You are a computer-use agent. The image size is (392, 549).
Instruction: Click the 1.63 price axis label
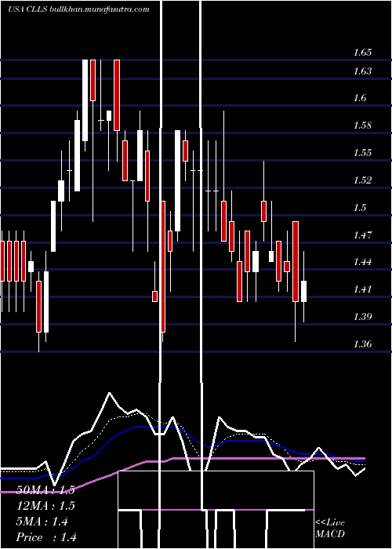(362, 71)
